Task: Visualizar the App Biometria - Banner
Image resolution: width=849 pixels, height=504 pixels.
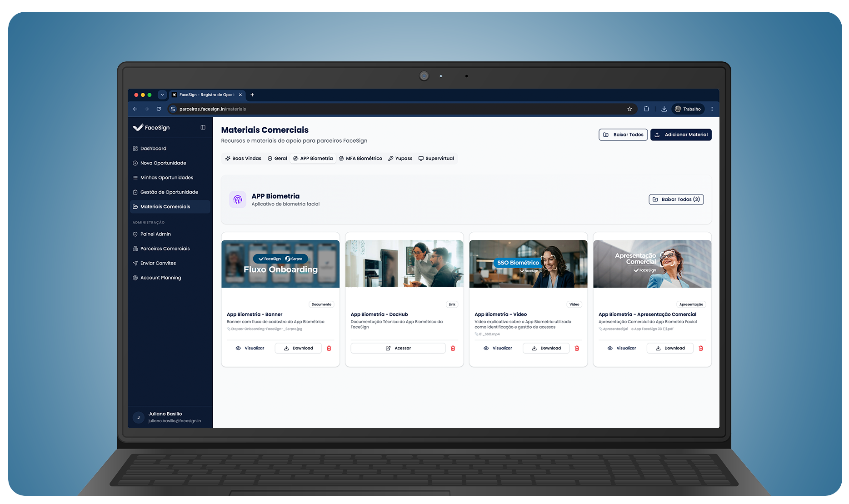Action: (x=250, y=348)
